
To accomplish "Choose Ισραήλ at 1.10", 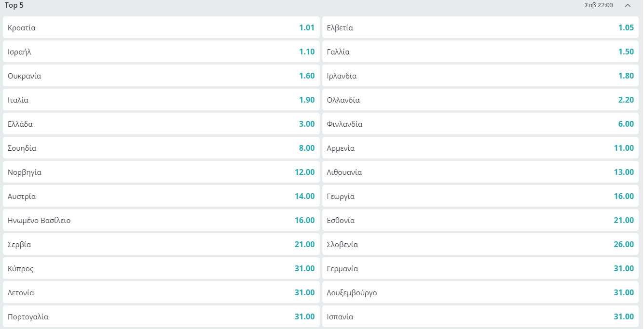I will point(161,52).
